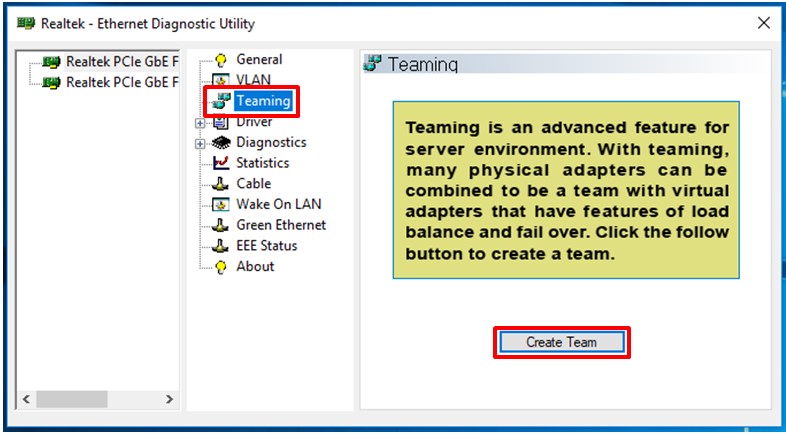786x434 pixels.
Task: Click the Create Team button
Action: [x=562, y=343]
